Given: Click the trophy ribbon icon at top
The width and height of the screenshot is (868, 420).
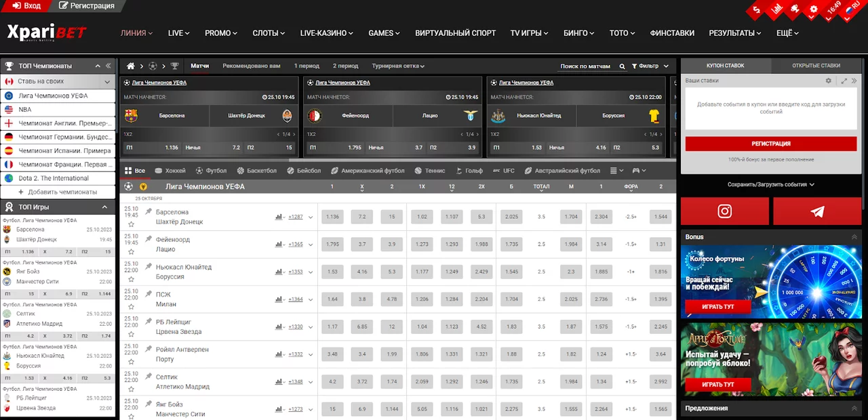Looking at the screenshot, I should pyautogui.click(x=795, y=9).
